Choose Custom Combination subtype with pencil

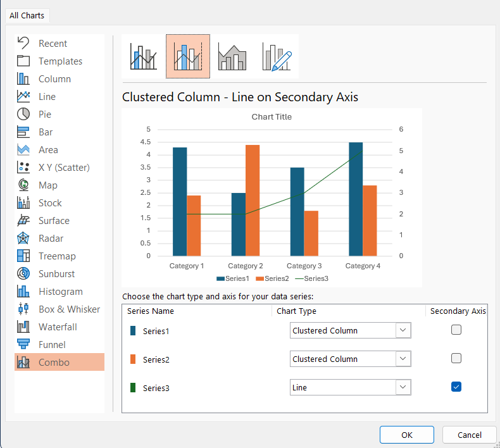pos(277,56)
